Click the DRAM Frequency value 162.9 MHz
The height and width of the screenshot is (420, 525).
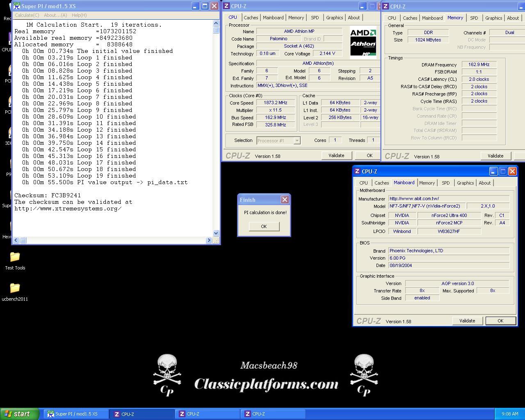tap(479, 65)
